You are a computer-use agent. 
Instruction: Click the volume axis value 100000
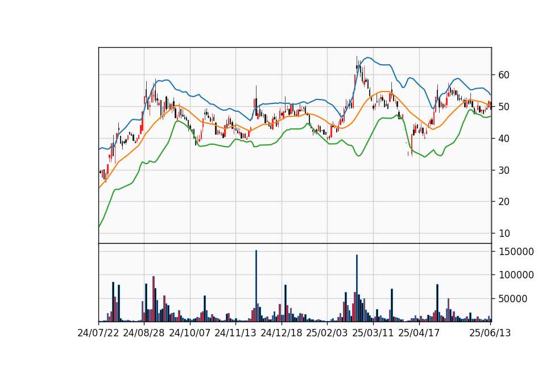516,275
